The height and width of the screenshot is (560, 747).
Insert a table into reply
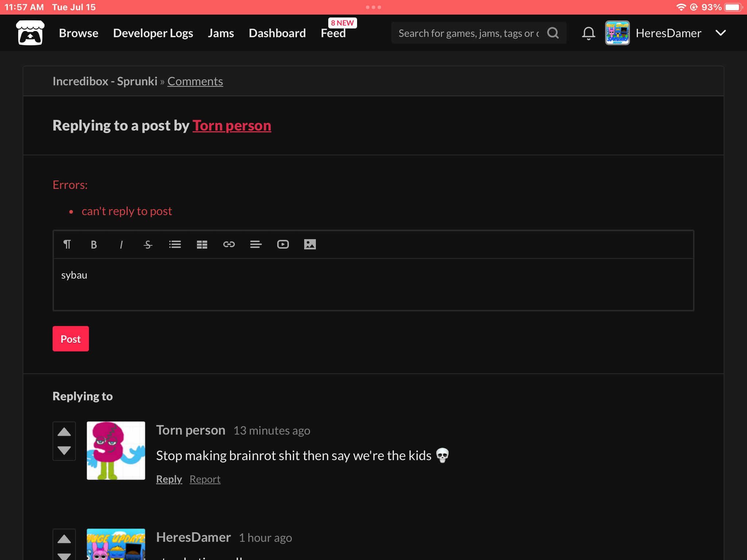pos(202,244)
